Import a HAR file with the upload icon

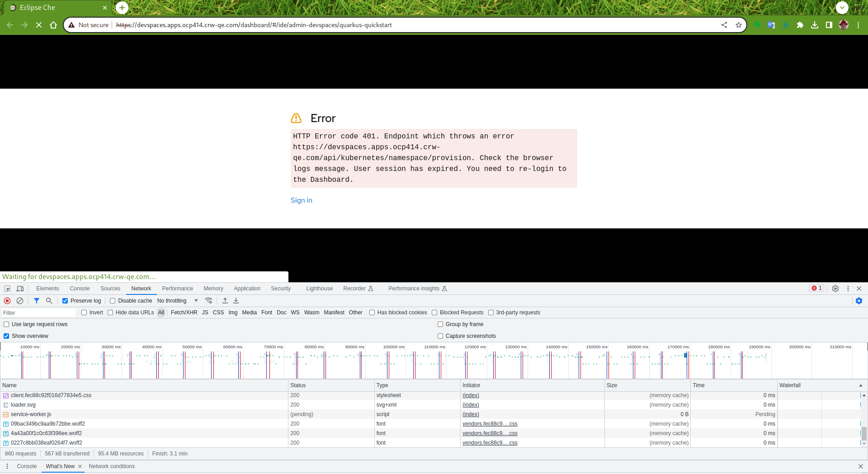coord(225,301)
